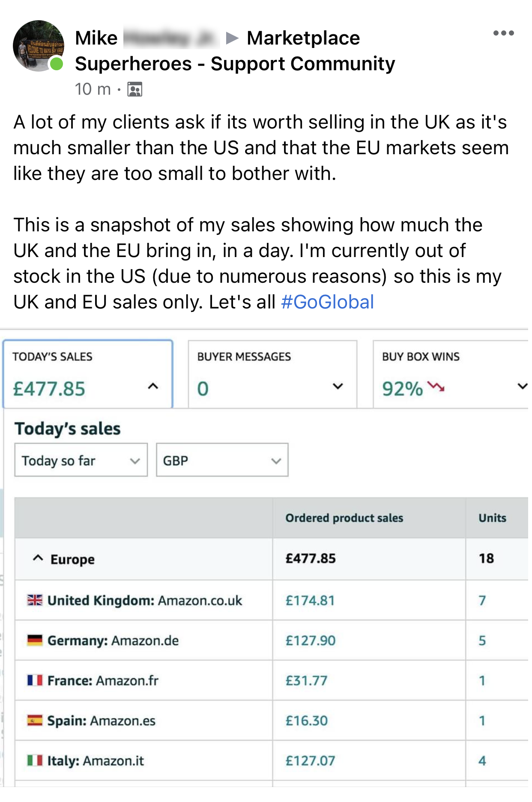532x802 pixels.
Task: Open Germany sales amount £127.90
Action: 311,640
